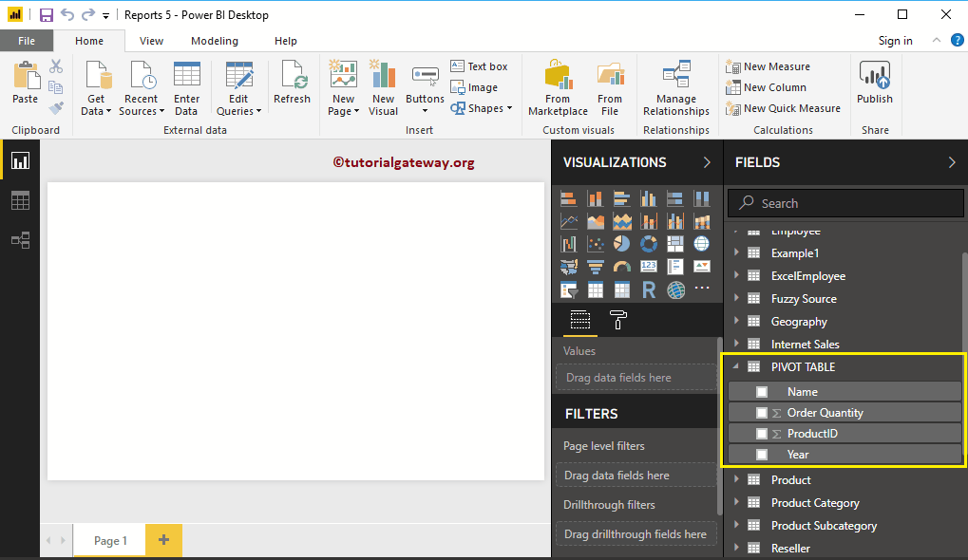
Task: Select the Map globe visual
Action: pos(702,244)
